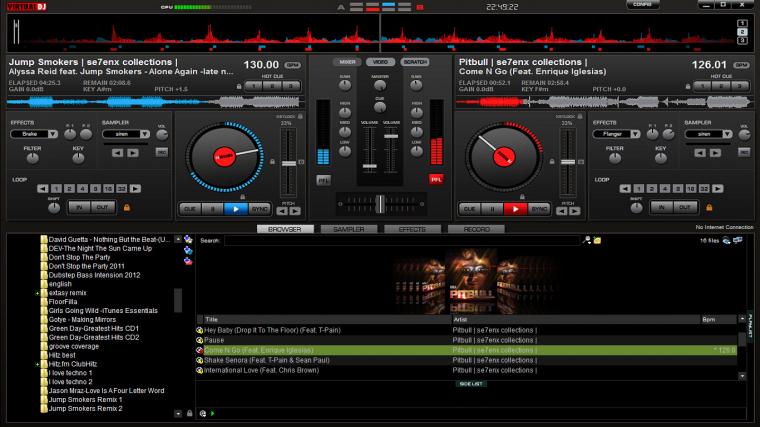The image size is (760, 427).
Task: Toggle BPM button on left deck
Action: 292,65
